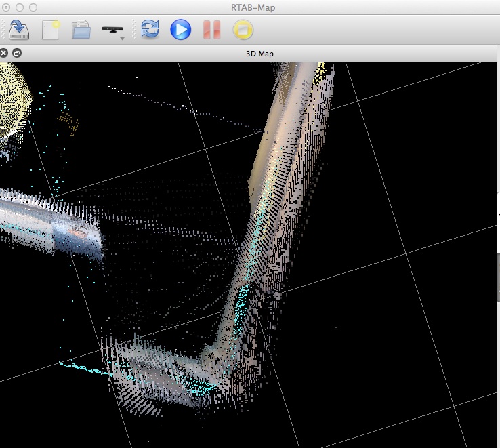Pause mapping with the red pause button
500x448 pixels.
[x=211, y=30]
